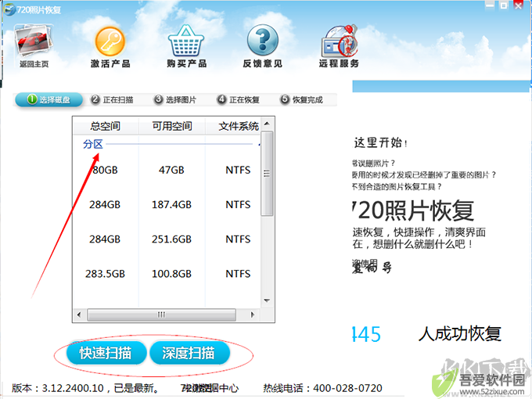Select step 1 选择磁盘 tab
532x399 pixels.
tap(49, 100)
